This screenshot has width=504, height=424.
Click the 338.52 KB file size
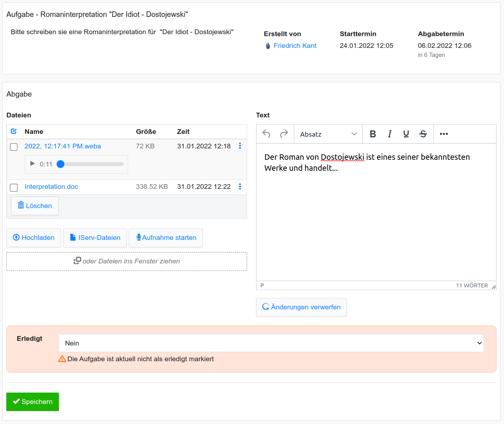pyautogui.click(x=152, y=186)
